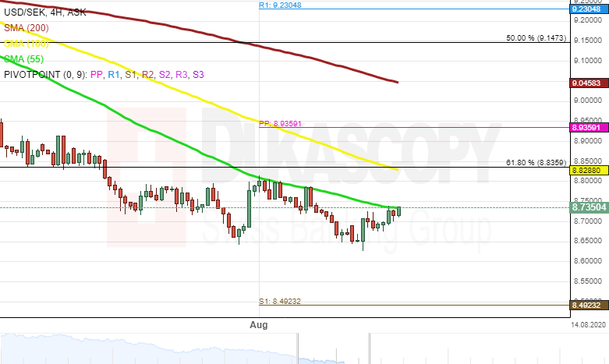The image size is (609, 364).
Task: Click the 8.93591 magenta price tag
Action: click(x=585, y=127)
